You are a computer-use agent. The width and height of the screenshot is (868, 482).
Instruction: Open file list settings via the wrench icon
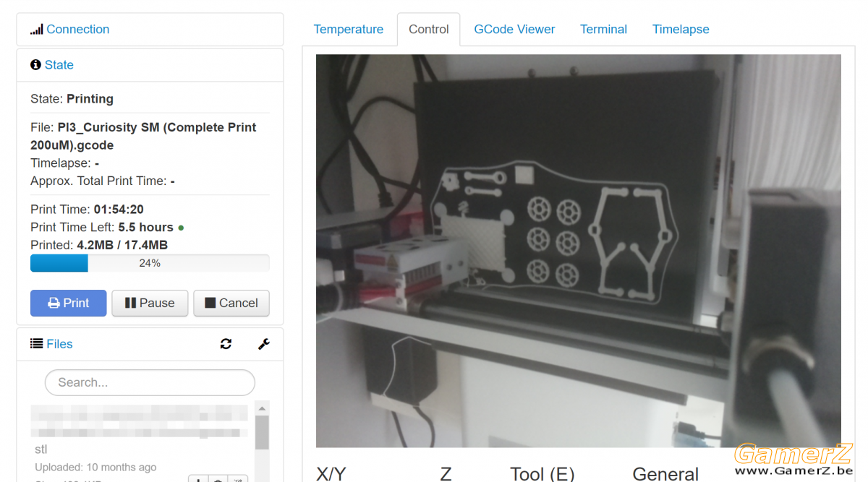coord(264,344)
